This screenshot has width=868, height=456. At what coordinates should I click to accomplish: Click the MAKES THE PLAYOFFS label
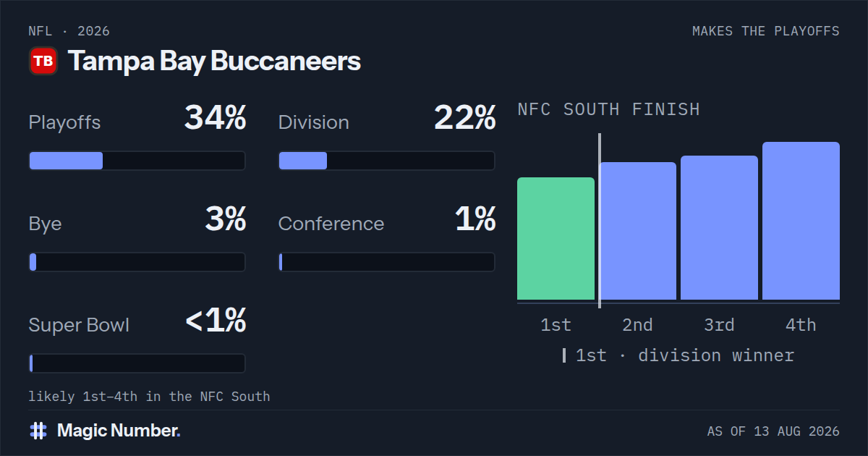[x=766, y=31]
